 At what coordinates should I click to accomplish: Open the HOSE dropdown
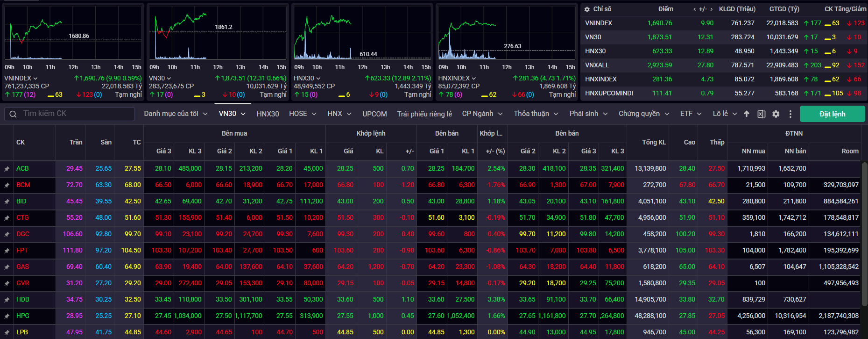pos(303,114)
